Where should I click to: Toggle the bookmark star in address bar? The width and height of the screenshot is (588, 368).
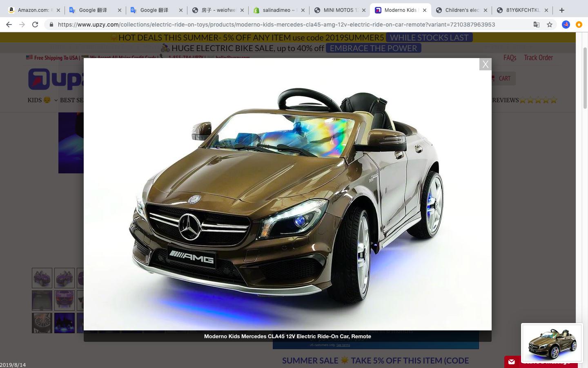click(550, 25)
